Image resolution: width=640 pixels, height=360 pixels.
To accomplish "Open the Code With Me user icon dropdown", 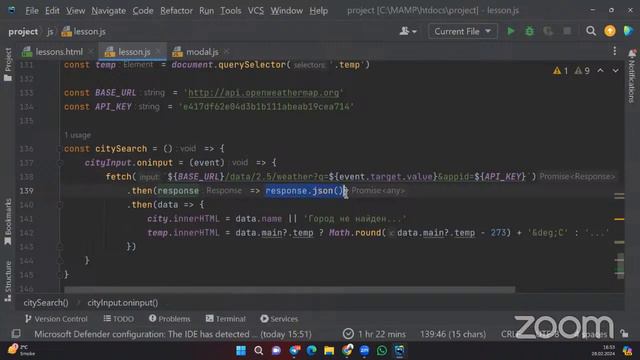I will (408, 31).
